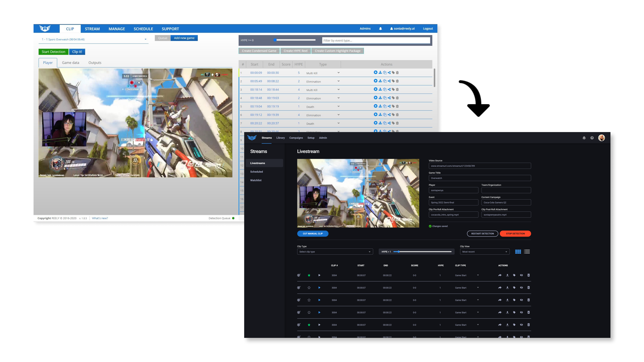
Task: Click the Clip it! button
Action: pos(77,52)
